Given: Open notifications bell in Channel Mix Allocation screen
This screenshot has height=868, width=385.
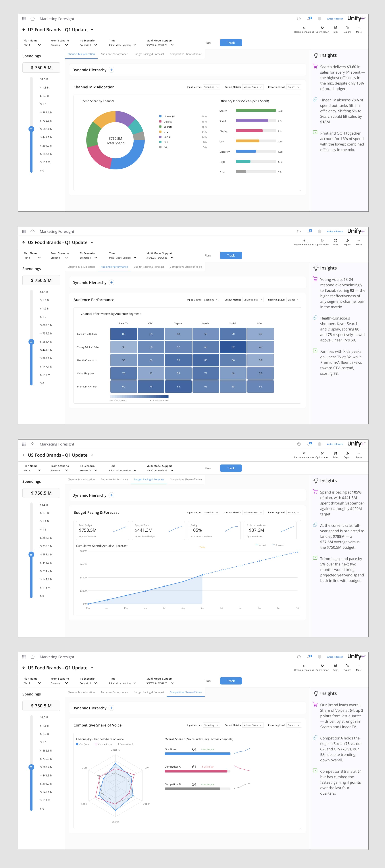Looking at the screenshot, I should pos(309,19).
